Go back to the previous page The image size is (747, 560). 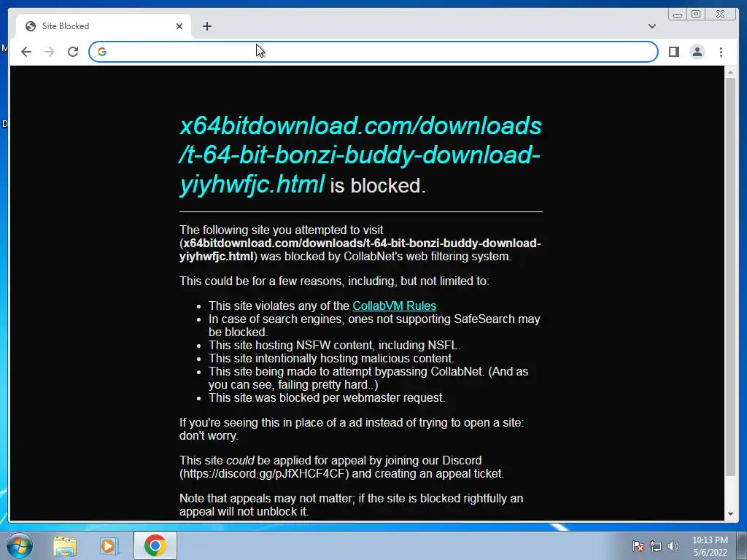26,52
